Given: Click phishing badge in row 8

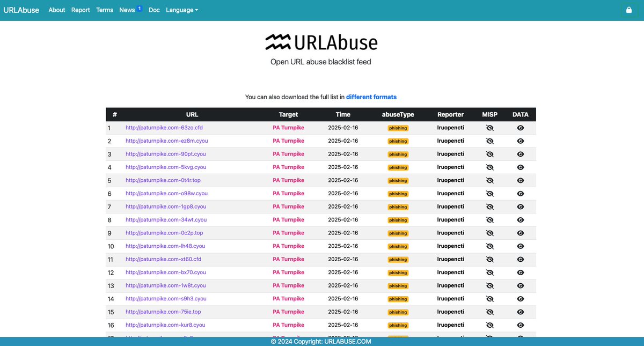Looking at the screenshot, I should 398,220.
